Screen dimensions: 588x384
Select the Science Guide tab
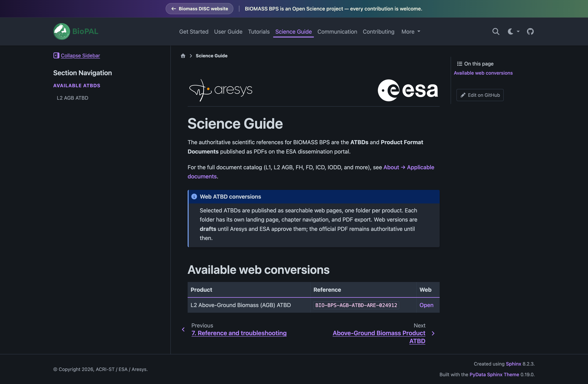[x=293, y=32]
